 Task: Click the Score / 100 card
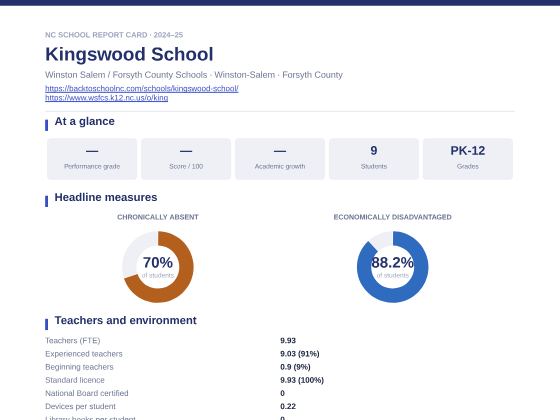point(186,159)
